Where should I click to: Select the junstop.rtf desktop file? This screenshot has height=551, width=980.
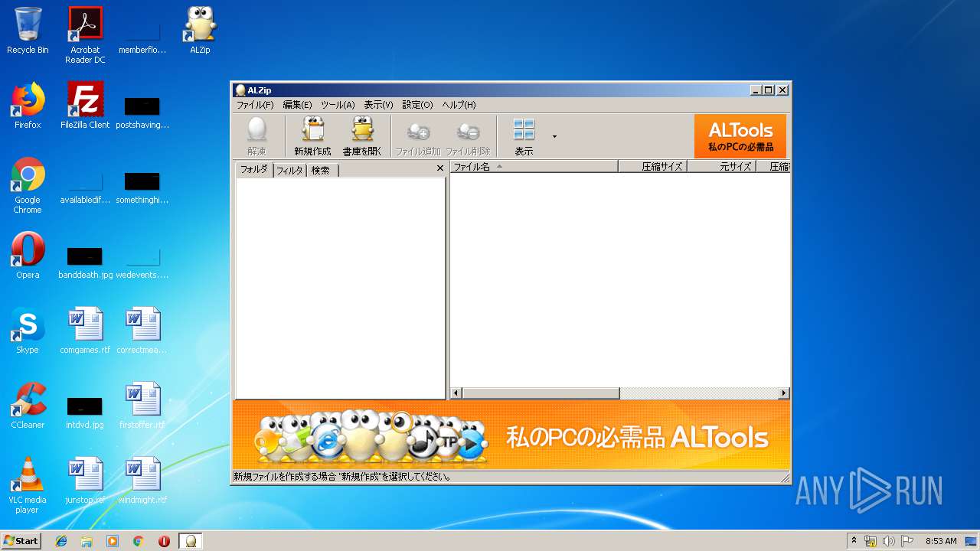click(85, 481)
